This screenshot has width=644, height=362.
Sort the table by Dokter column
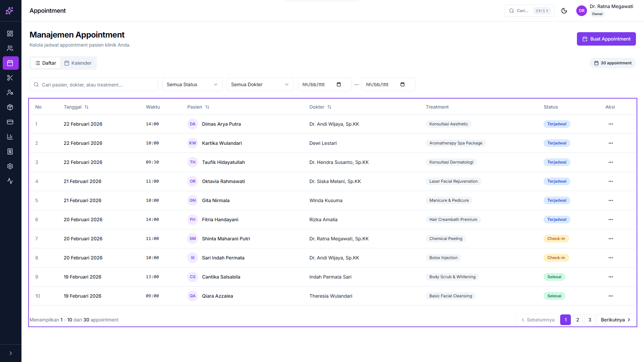(320, 107)
